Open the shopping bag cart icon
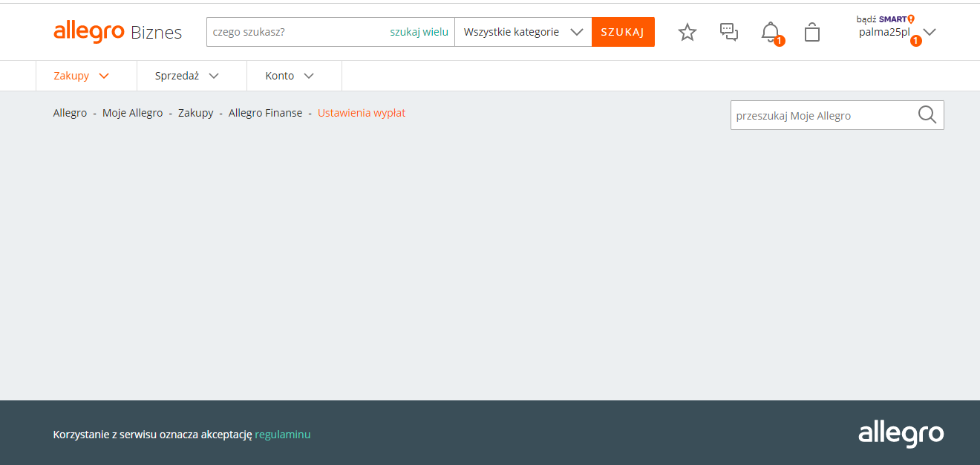 (812, 32)
